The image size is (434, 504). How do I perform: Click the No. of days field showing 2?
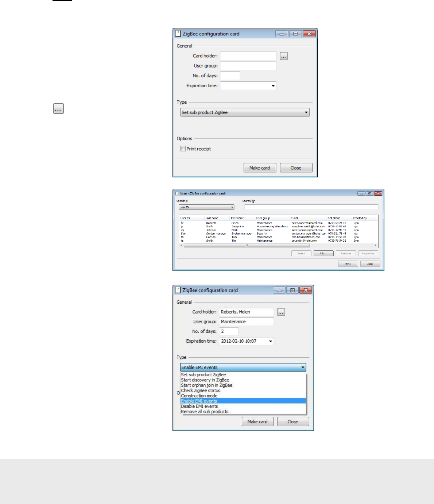pyautogui.click(x=229, y=331)
